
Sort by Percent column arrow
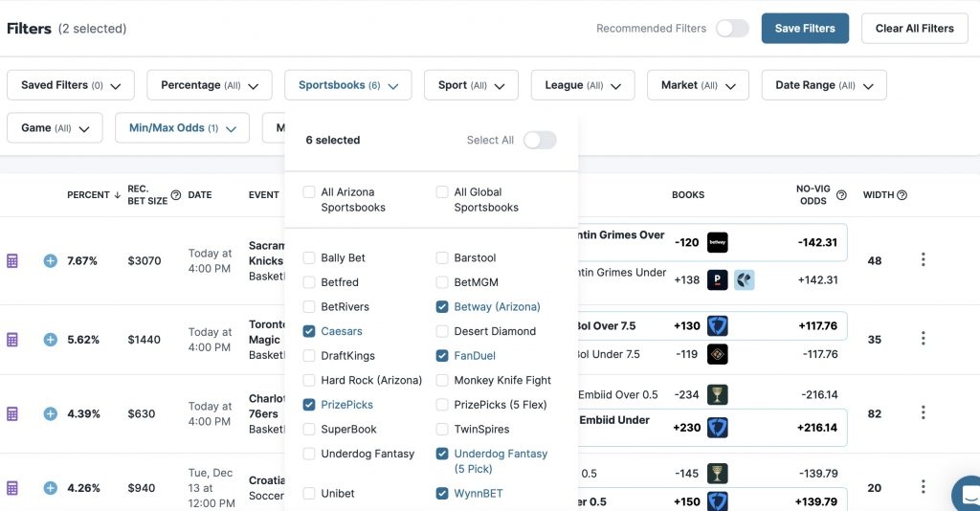(118, 195)
